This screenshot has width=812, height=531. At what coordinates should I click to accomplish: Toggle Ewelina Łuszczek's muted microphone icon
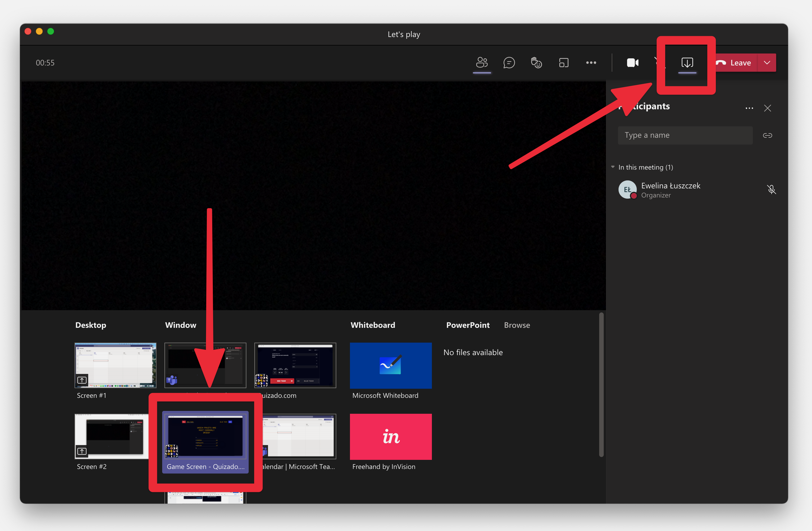pyautogui.click(x=771, y=190)
